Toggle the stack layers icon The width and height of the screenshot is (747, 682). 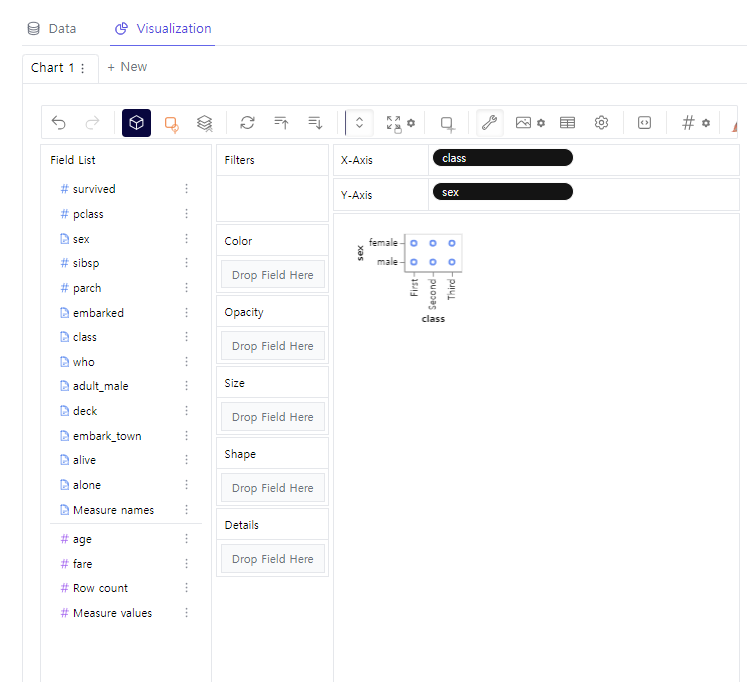[204, 123]
